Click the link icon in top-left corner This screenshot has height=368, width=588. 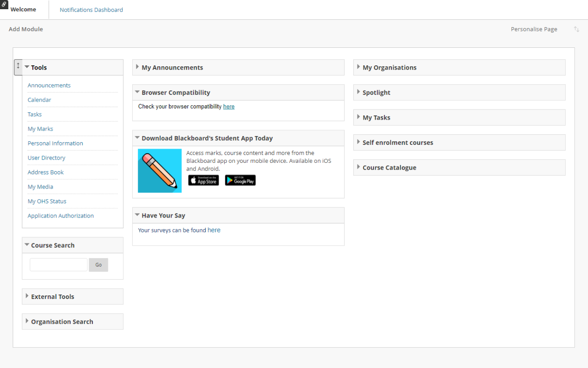[x=4, y=4]
